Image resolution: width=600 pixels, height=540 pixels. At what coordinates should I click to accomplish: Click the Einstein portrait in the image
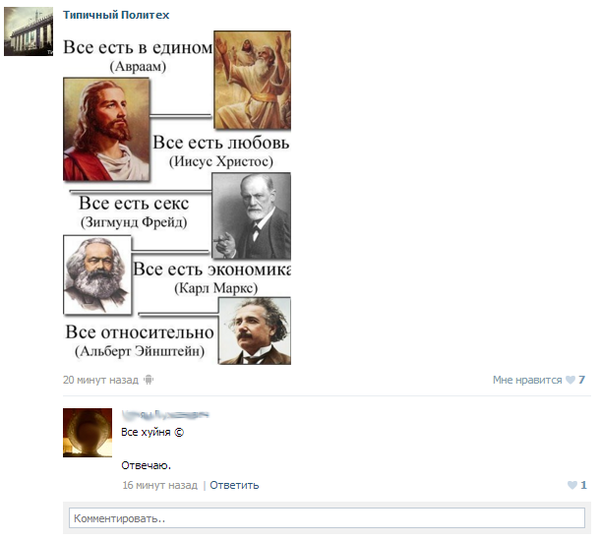[x=254, y=331]
